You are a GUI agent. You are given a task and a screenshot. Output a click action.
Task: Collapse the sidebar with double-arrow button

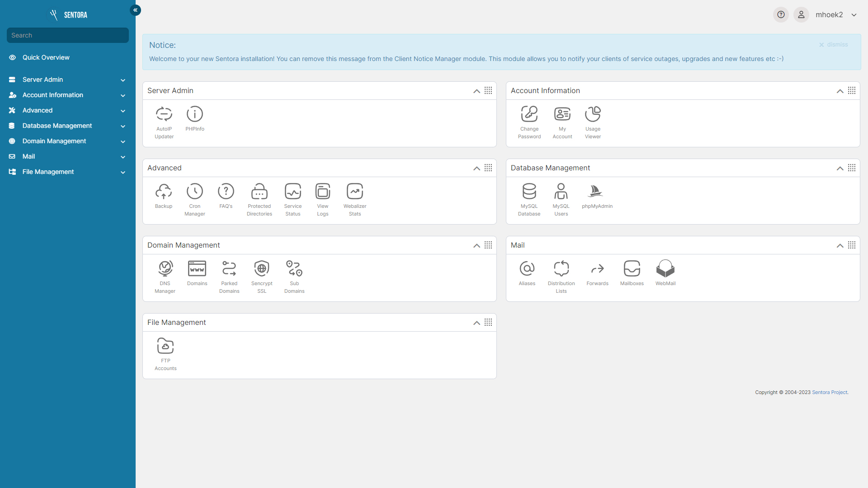click(x=135, y=10)
